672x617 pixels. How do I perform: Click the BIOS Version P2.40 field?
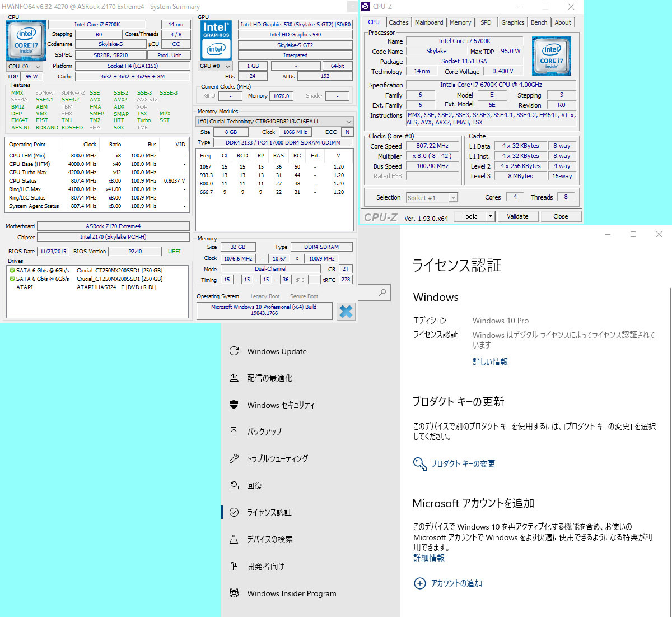pos(135,252)
